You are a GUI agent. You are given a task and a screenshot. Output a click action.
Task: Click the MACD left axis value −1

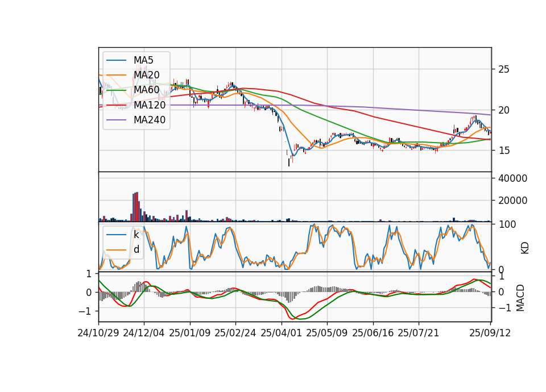85,311
